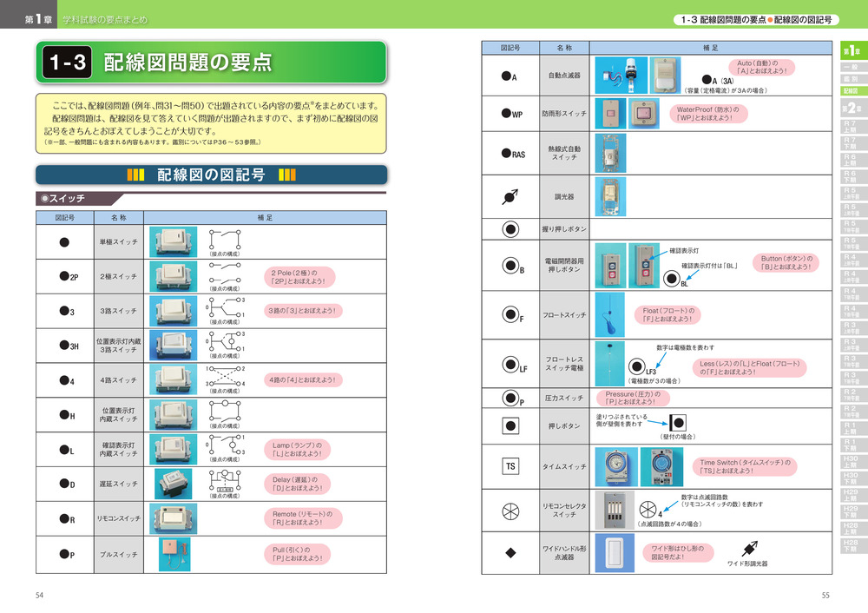Click the remote selector switch circle symbol
The image size is (868, 613).
click(510, 511)
